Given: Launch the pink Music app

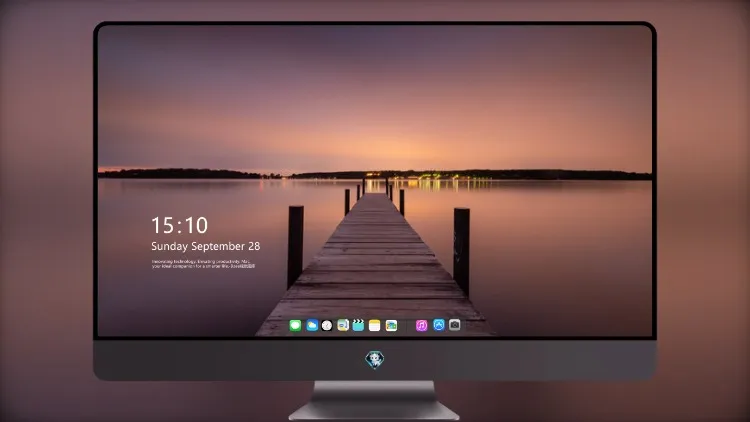Looking at the screenshot, I should click(421, 326).
